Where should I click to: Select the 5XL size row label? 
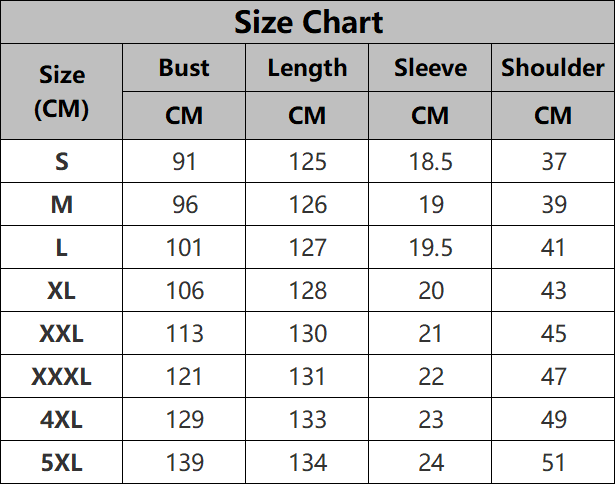click(x=62, y=462)
